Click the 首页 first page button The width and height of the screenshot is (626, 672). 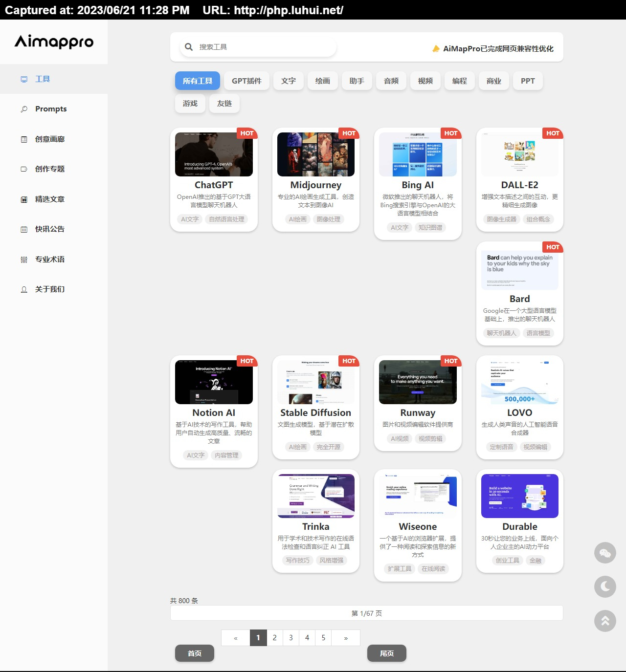(x=195, y=653)
